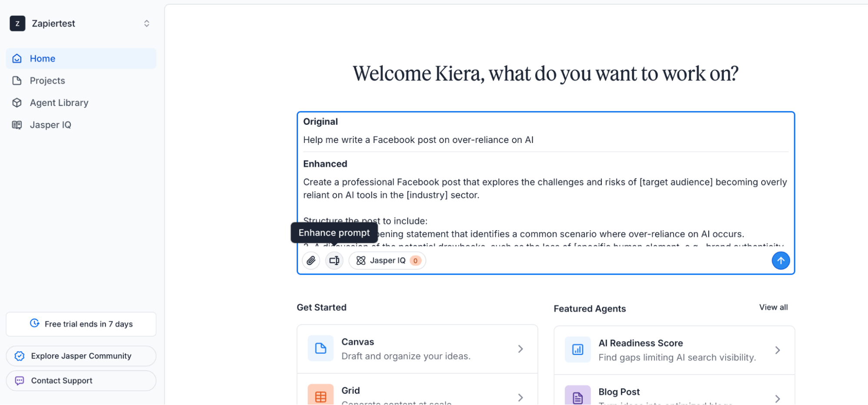This screenshot has height=405, width=868.
Task: Click the Enhance prompt tooltip
Action: pyautogui.click(x=334, y=233)
